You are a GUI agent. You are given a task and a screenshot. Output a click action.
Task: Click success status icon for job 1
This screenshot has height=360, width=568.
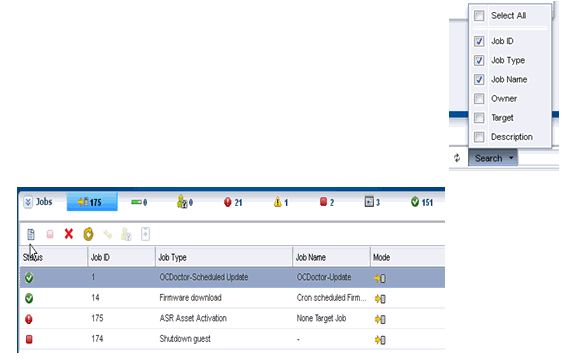pyautogui.click(x=29, y=278)
